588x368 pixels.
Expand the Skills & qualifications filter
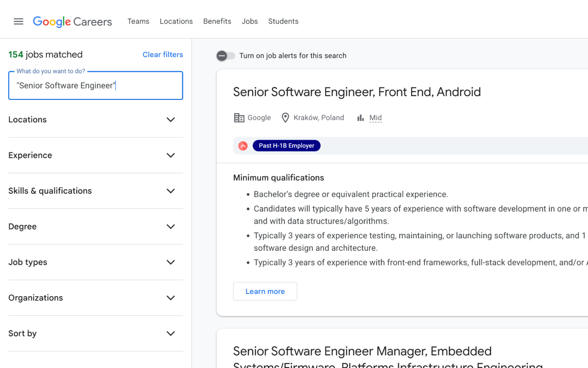click(96, 191)
